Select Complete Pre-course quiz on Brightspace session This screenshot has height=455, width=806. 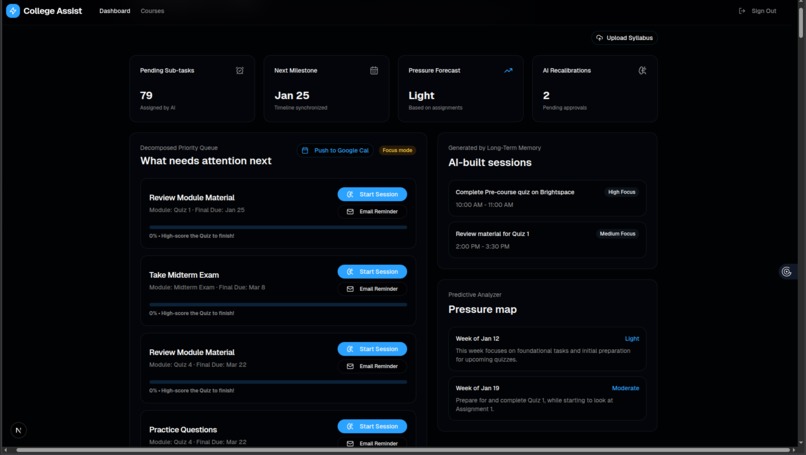(x=547, y=198)
